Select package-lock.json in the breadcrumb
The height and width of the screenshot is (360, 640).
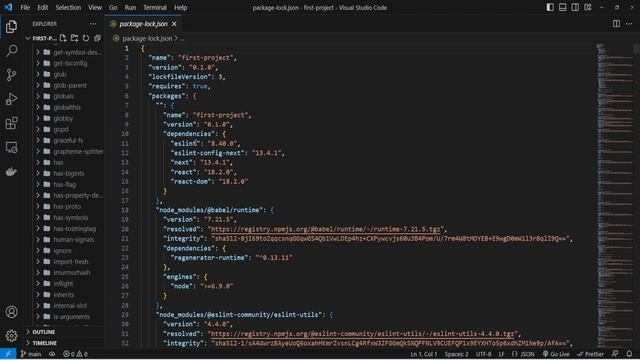point(147,38)
